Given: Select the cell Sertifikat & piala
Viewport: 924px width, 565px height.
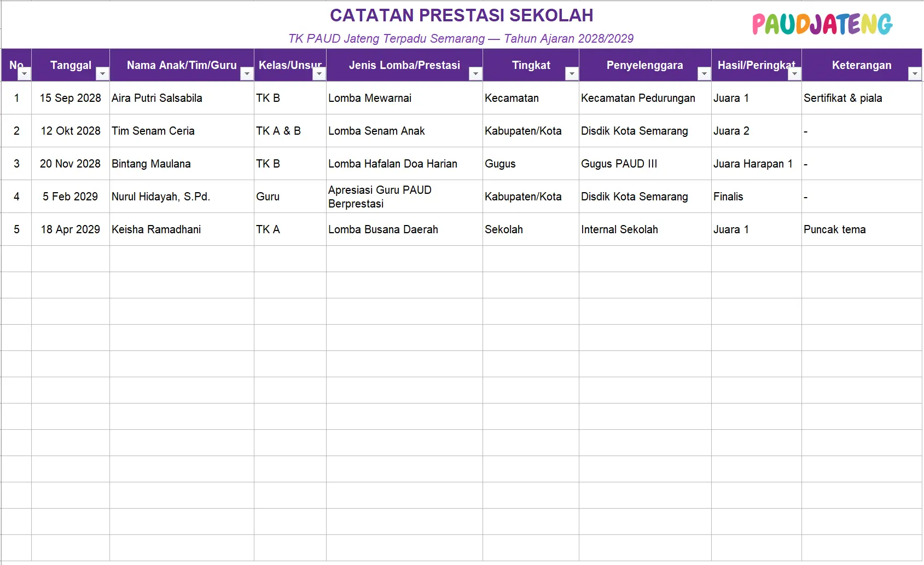Looking at the screenshot, I should [862, 98].
